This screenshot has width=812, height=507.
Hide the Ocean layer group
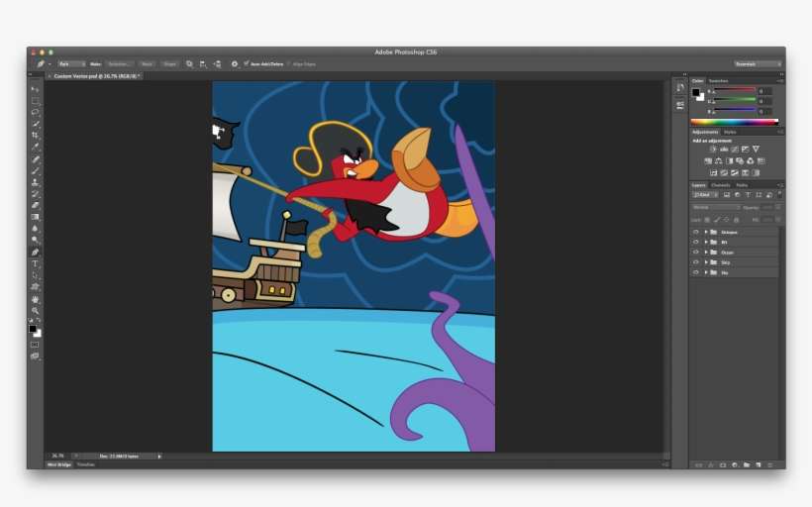pos(696,253)
